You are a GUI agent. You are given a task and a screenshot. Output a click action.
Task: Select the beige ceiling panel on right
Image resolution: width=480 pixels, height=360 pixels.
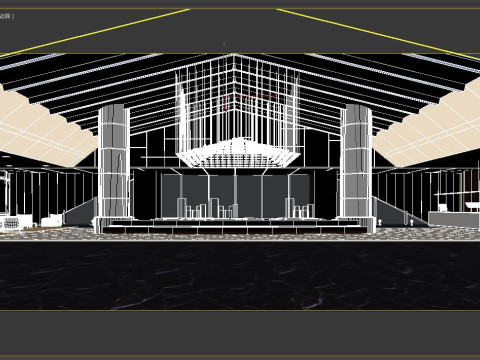[x=430, y=128]
